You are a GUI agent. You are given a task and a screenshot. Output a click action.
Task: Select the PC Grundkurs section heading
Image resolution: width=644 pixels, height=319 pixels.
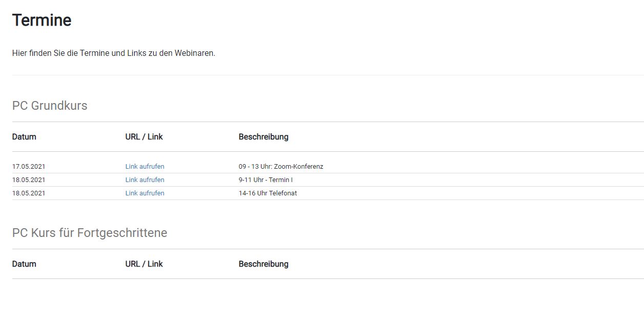[50, 106]
